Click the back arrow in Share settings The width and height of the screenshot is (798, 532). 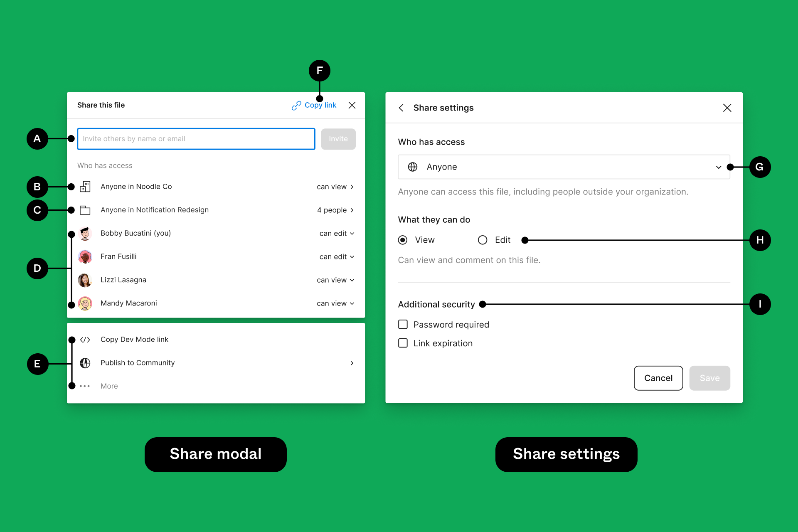click(x=401, y=108)
